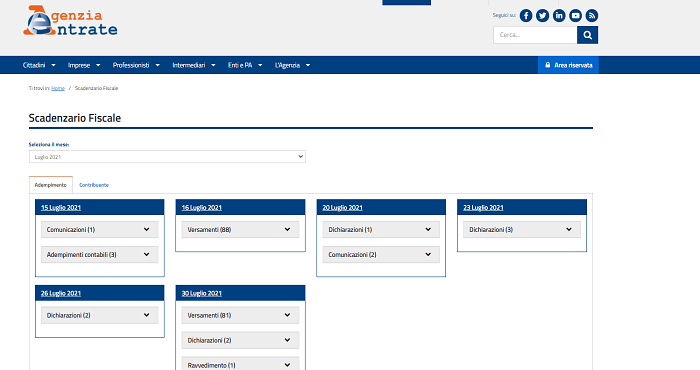This screenshot has height=370, width=700.
Task: Open the 16 Luglio 2021 link
Action: point(201,208)
